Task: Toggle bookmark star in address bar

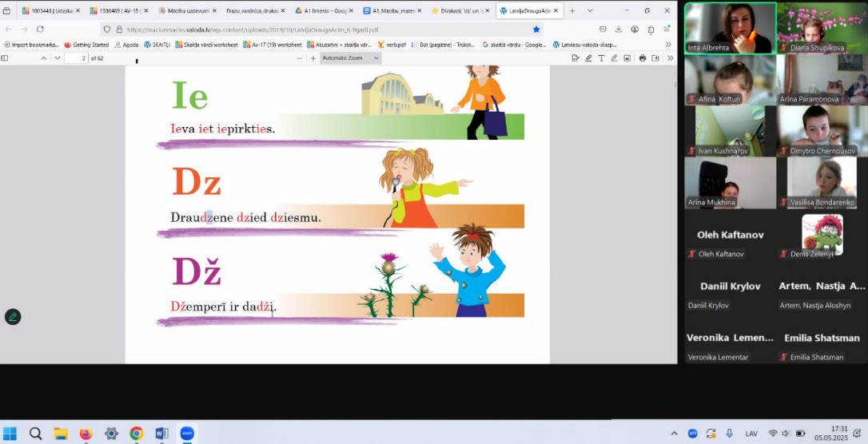Action: click(536, 30)
